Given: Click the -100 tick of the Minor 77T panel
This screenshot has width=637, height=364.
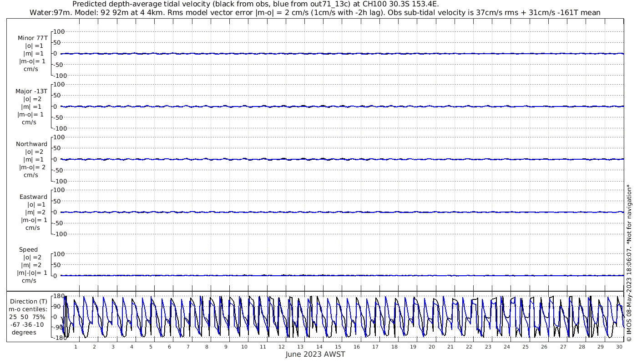Looking at the screenshot, I should (x=59, y=76).
